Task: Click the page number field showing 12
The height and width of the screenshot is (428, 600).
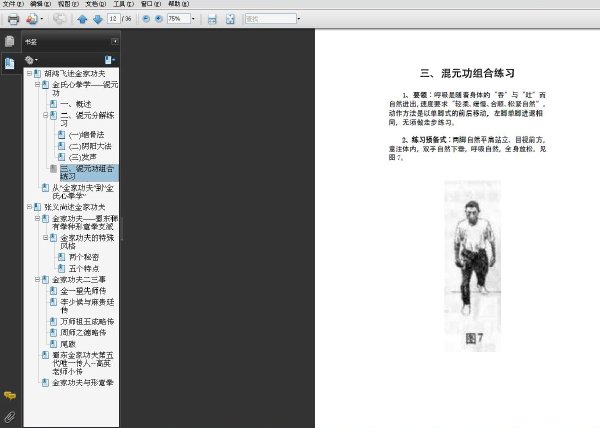Action: coord(114,18)
